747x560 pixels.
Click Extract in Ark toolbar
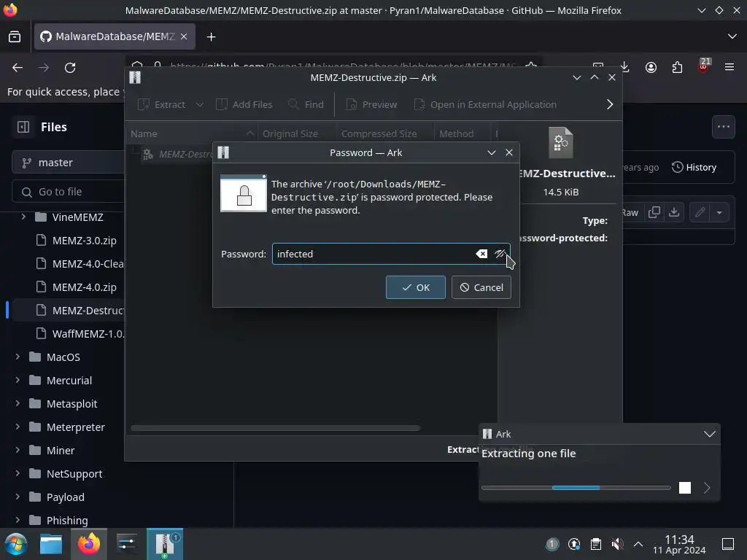(162, 104)
